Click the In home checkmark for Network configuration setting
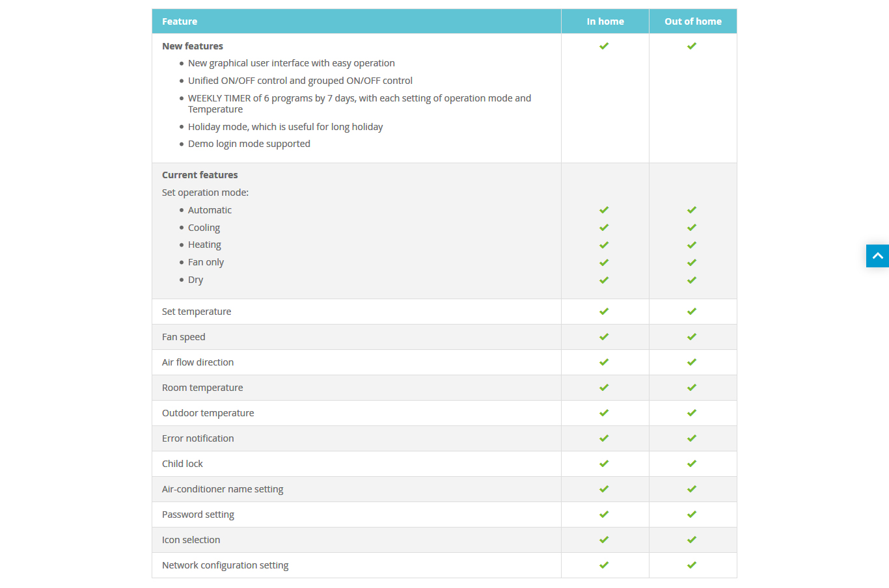This screenshot has width=889, height=588. click(x=604, y=565)
